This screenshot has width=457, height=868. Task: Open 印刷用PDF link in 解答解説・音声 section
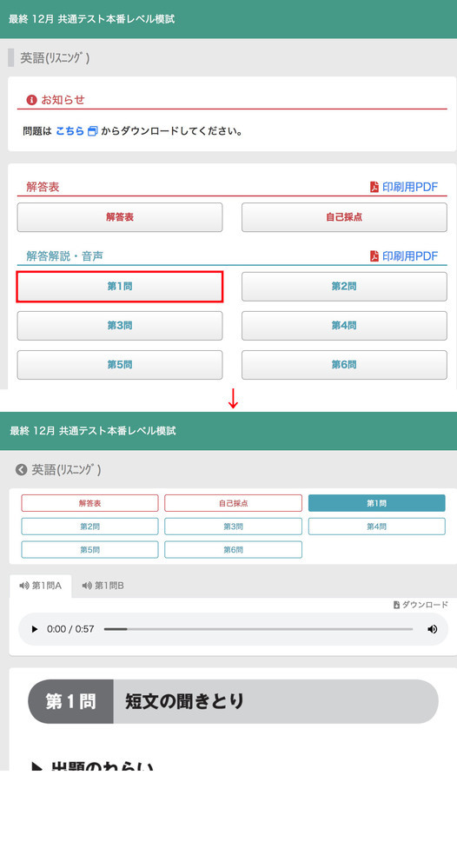click(x=410, y=256)
